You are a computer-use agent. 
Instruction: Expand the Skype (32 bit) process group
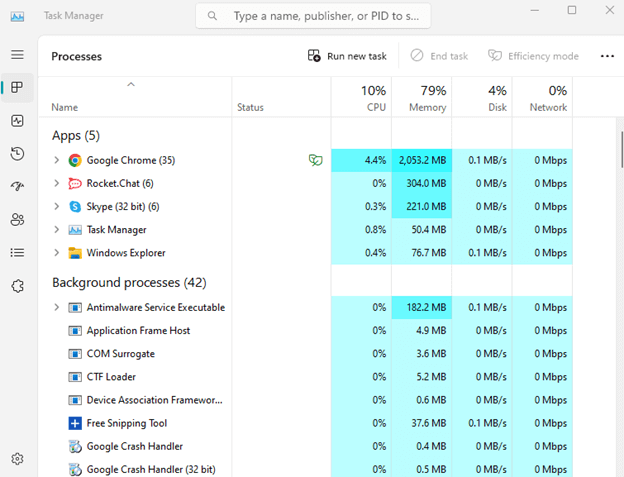pos(57,207)
